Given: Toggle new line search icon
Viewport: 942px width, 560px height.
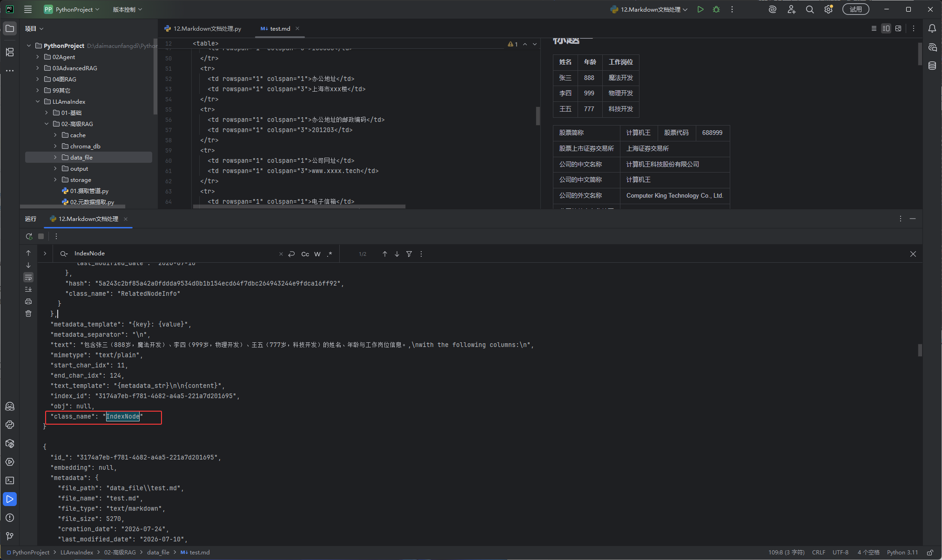Looking at the screenshot, I should click(x=292, y=254).
